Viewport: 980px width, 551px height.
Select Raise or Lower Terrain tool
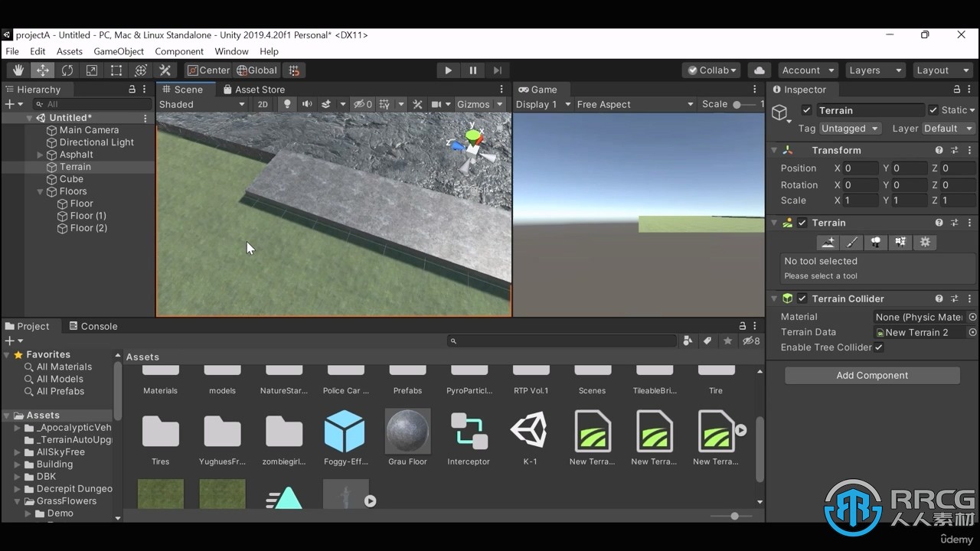point(828,242)
